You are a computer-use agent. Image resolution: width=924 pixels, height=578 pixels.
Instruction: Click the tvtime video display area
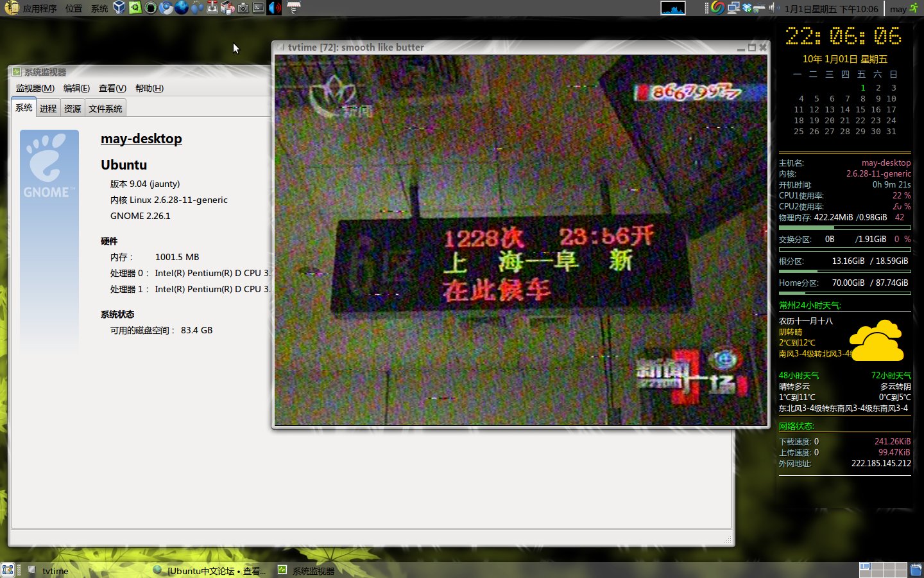point(520,240)
